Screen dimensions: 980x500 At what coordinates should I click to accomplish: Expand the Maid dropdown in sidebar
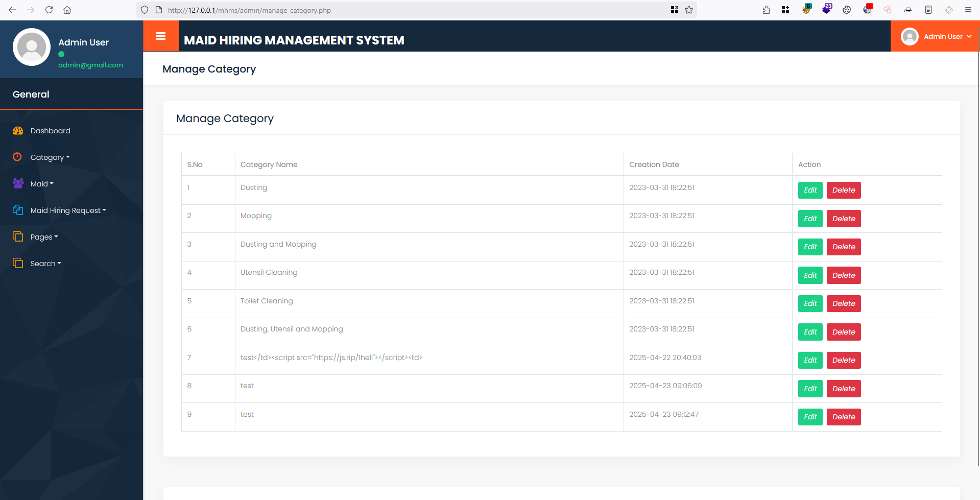(x=42, y=184)
